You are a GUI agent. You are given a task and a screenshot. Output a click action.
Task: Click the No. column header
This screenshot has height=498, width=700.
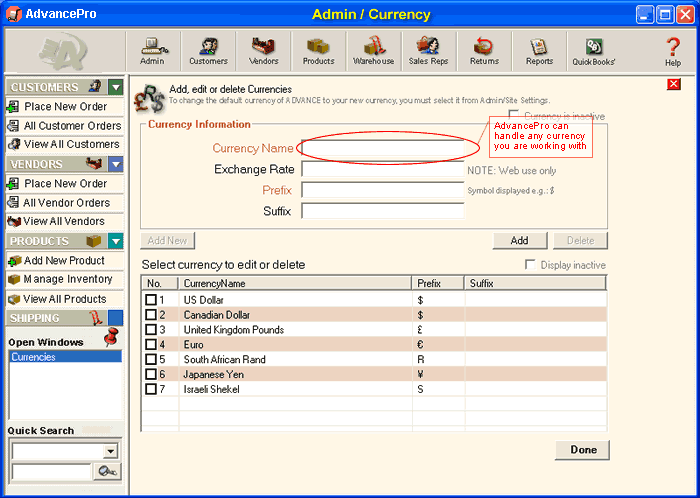tap(160, 283)
